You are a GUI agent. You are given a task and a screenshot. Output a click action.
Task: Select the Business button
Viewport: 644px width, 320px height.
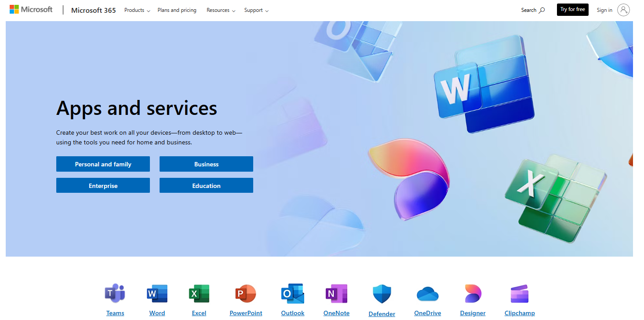click(x=206, y=164)
